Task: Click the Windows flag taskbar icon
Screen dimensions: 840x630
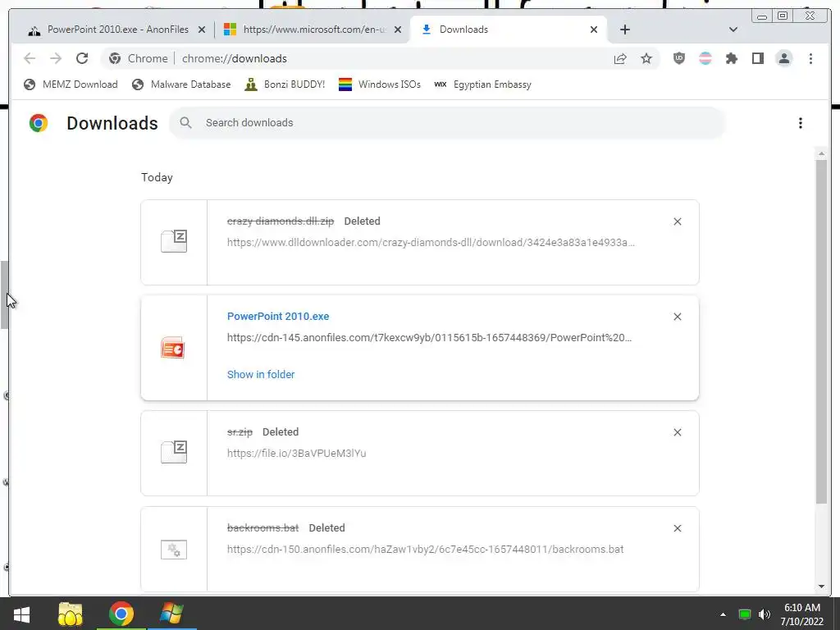Action: coord(171,614)
